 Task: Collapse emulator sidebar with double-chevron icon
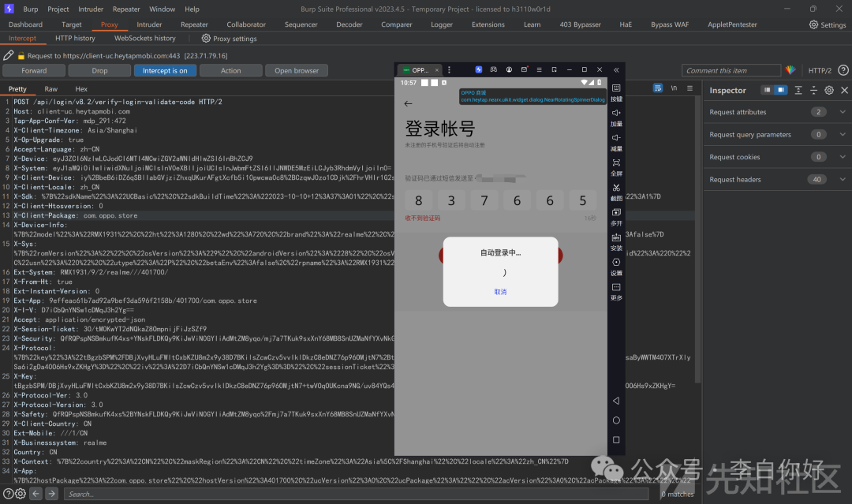(x=616, y=69)
